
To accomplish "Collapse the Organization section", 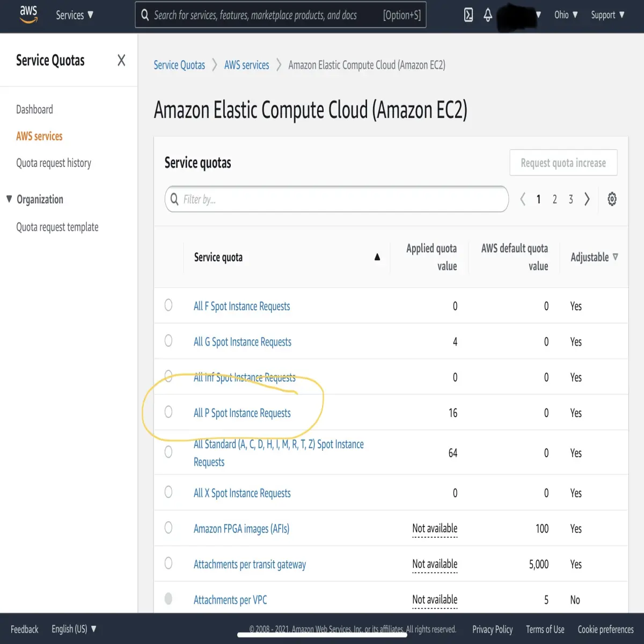I will click(x=9, y=199).
